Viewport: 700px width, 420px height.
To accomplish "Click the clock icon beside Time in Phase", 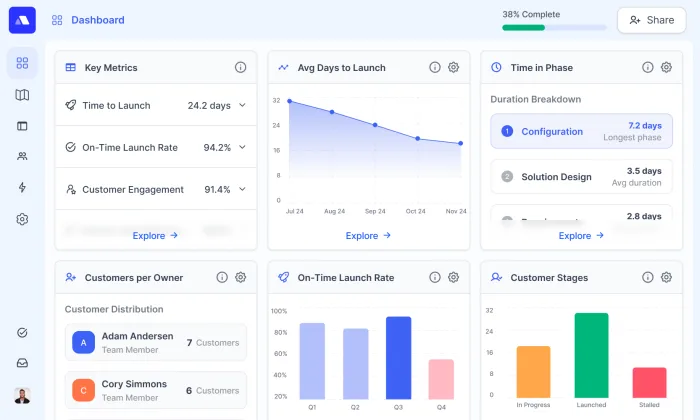I will point(496,67).
